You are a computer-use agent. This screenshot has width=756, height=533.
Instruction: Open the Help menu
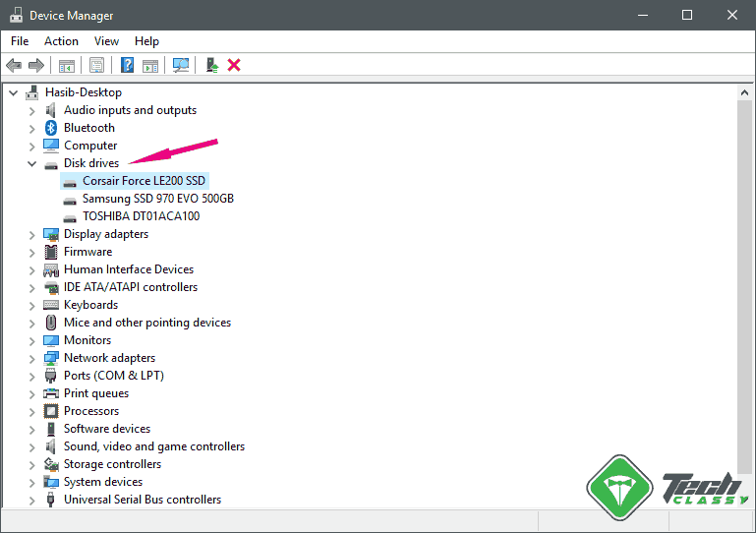pyautogui.click(x=146, y=41)
